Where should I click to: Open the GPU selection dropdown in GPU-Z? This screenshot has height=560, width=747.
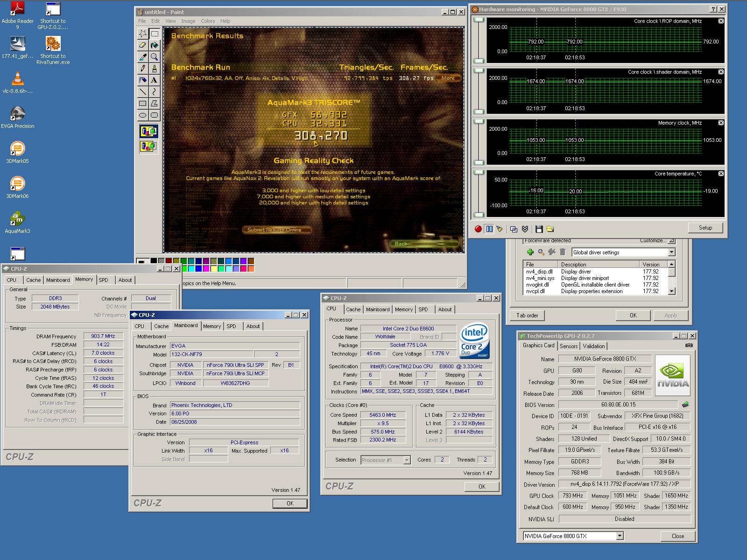point(620,536)
